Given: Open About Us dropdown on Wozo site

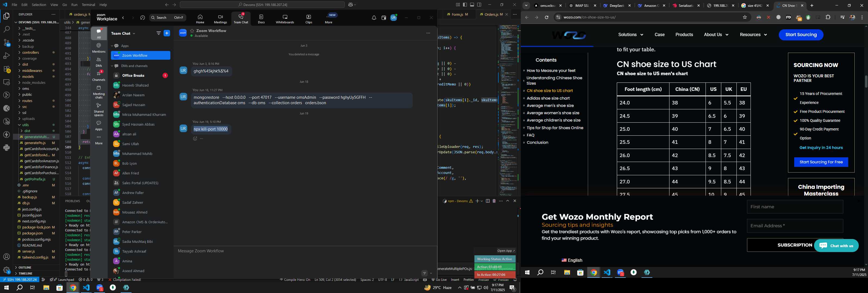Looking at the screenshot, I should pyautogui.click(x=716, y=35).
